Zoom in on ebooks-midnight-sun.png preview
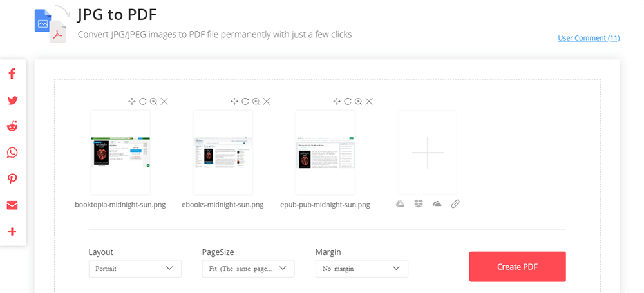644x293 pixels. coord(256,101)
